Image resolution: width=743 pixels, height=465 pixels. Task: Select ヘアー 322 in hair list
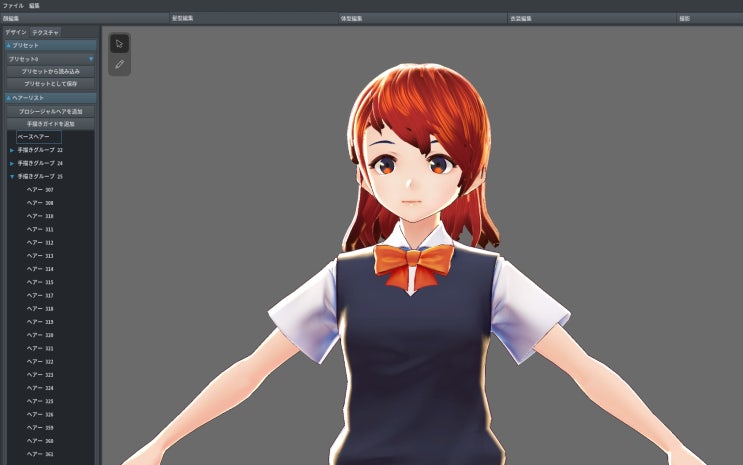40,363
